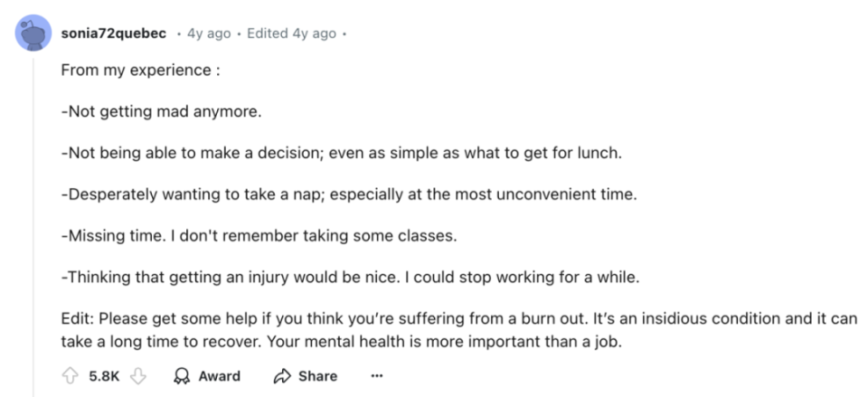Image resolution: width=868 pixels, height=397 pixels.
Task: Open the three-dot more options menu
Action: click(x=377, y=376)
